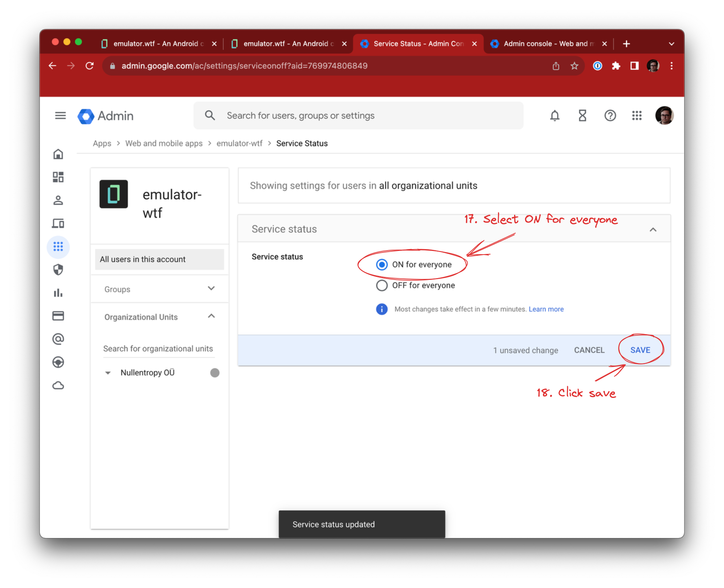
Task: Open the Security shield sidebar icon
Action: (58, 270)
